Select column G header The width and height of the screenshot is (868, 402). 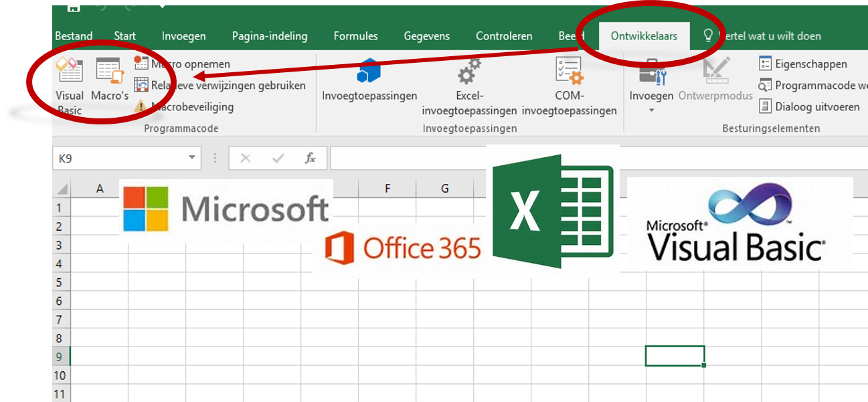point(445,189)
